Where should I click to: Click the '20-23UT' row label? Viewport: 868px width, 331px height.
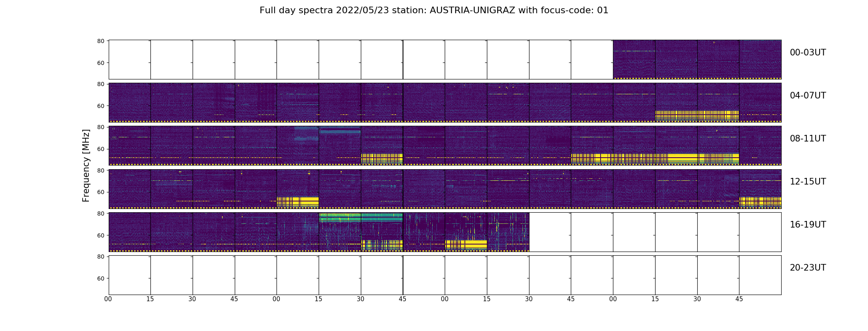tap(808, 268)
